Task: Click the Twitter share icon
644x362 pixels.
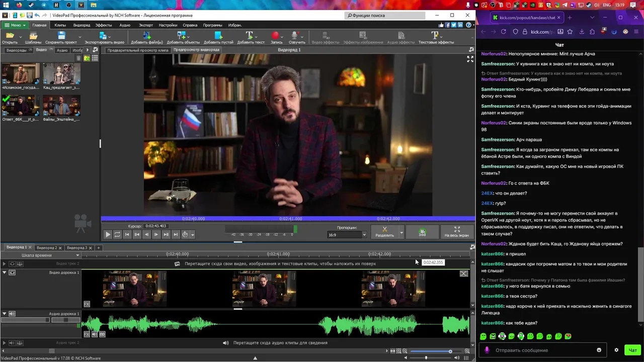Action: 453,25
